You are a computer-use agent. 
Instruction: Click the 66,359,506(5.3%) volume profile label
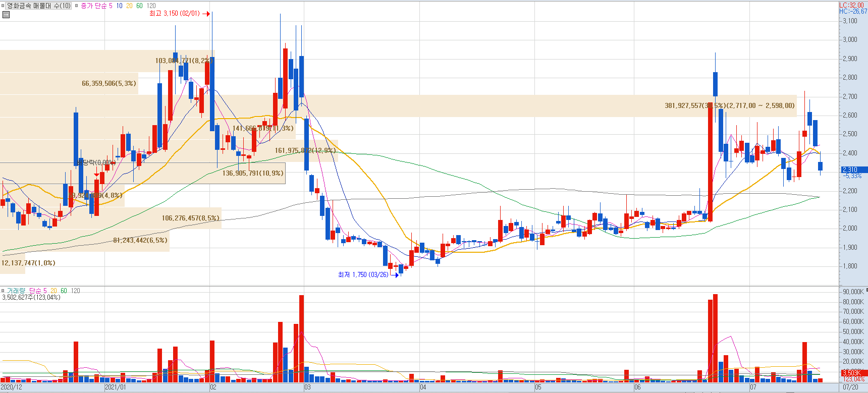pos(109,83)
